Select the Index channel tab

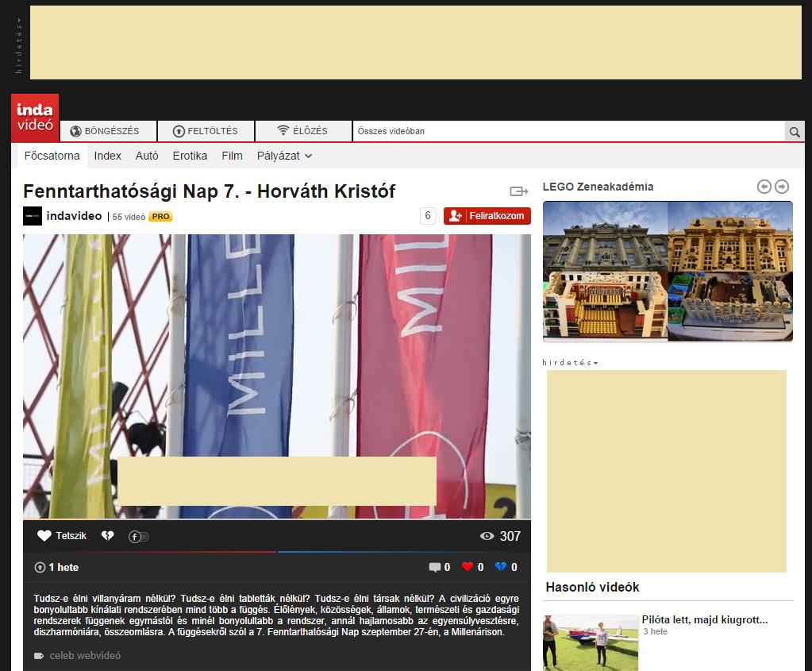pos(107,156)
